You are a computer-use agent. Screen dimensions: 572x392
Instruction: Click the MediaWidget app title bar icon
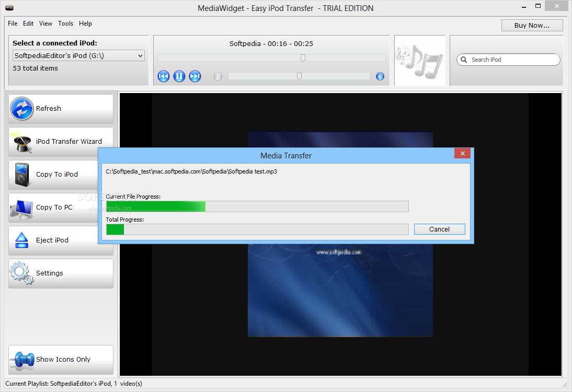[9, 8]
